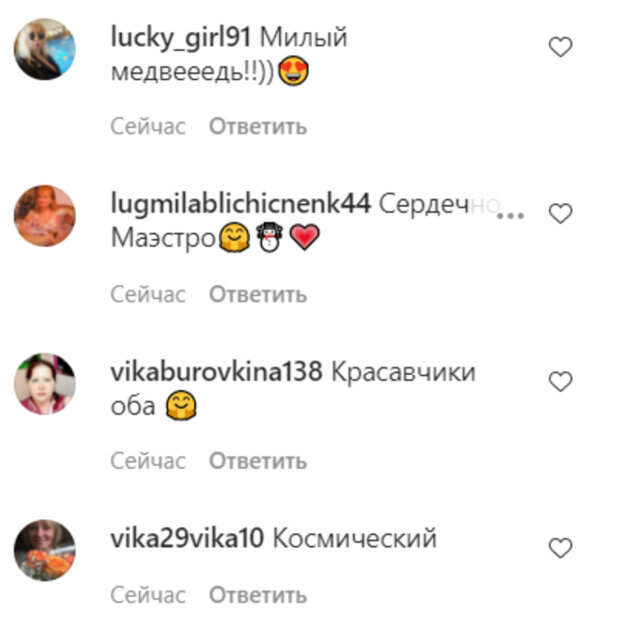
Task: Like lugmilablichicnenk44's Маэстро comment
Action: coord(560,213)
